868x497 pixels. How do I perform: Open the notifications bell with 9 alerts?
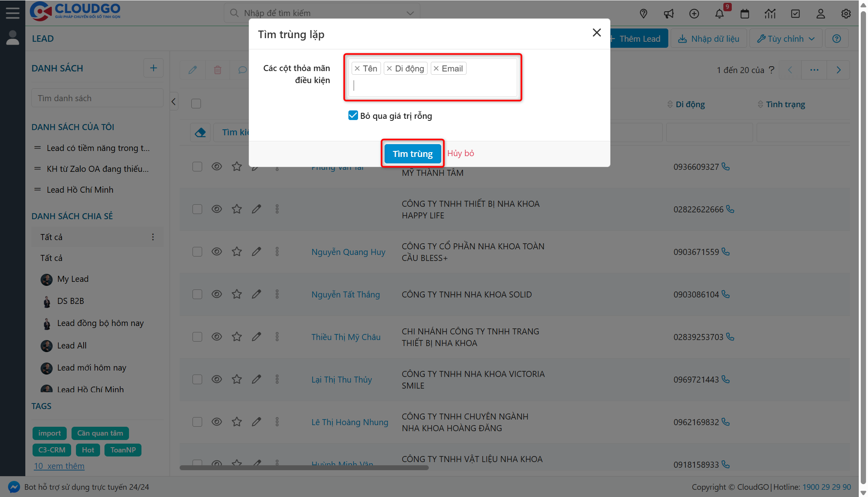pos(720,13)
